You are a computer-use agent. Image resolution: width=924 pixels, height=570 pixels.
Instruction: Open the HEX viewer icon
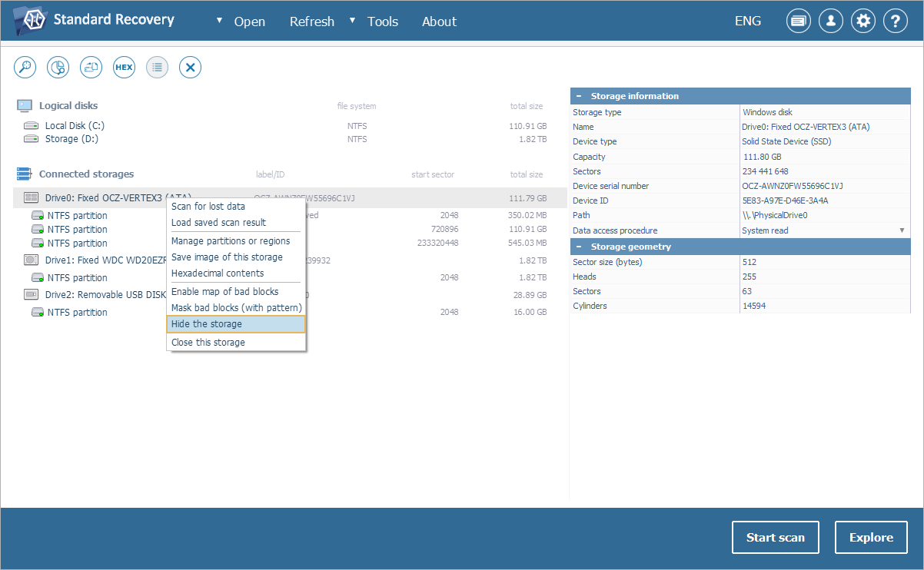pos(124,68)
